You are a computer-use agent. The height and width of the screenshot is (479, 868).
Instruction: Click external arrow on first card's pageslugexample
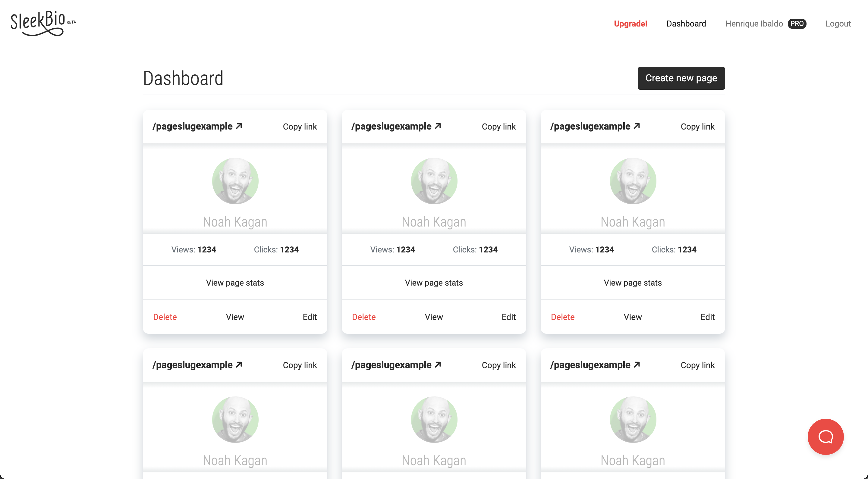(x=239, y=126)
